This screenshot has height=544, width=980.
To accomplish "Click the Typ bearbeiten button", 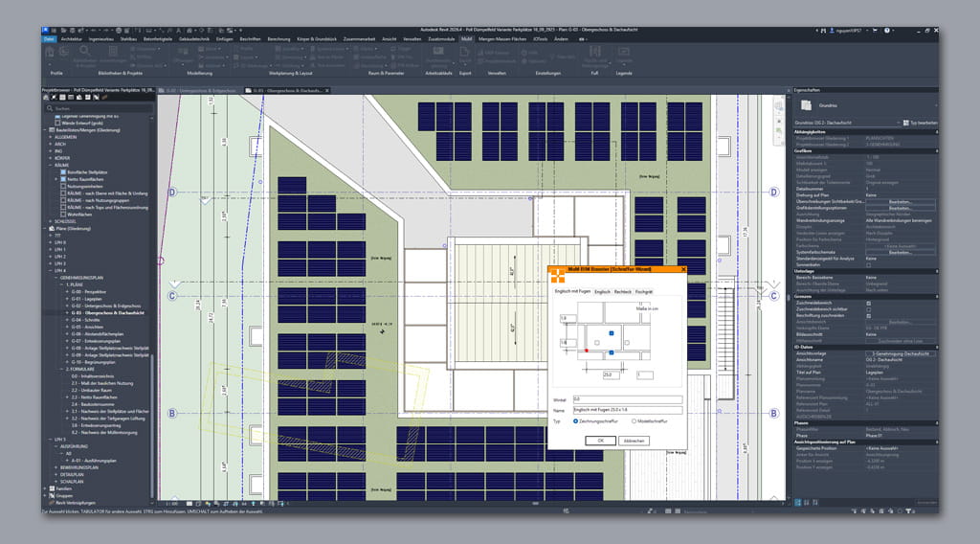I will click(920, 124).
